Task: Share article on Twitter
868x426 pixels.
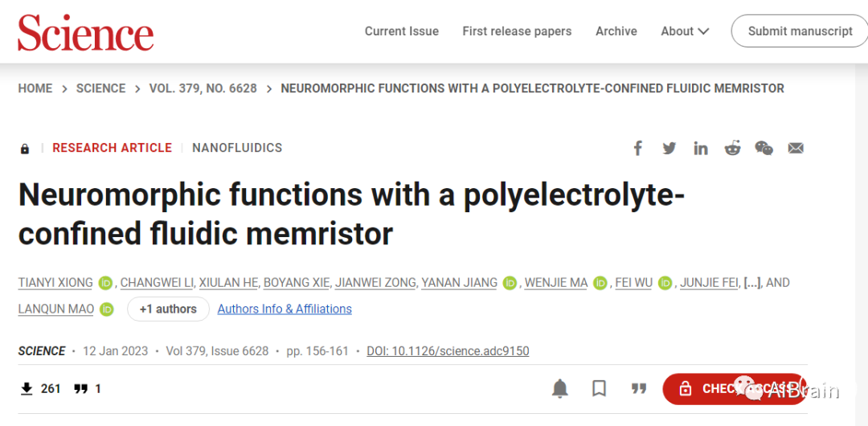Action: point(669,148)
